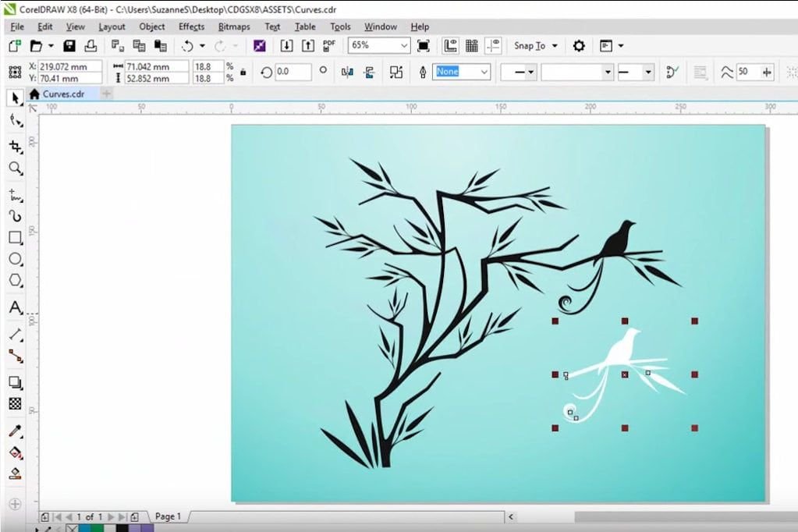Select the Text tool
This screenshot has height=532, width=798.
coord(15,308)
